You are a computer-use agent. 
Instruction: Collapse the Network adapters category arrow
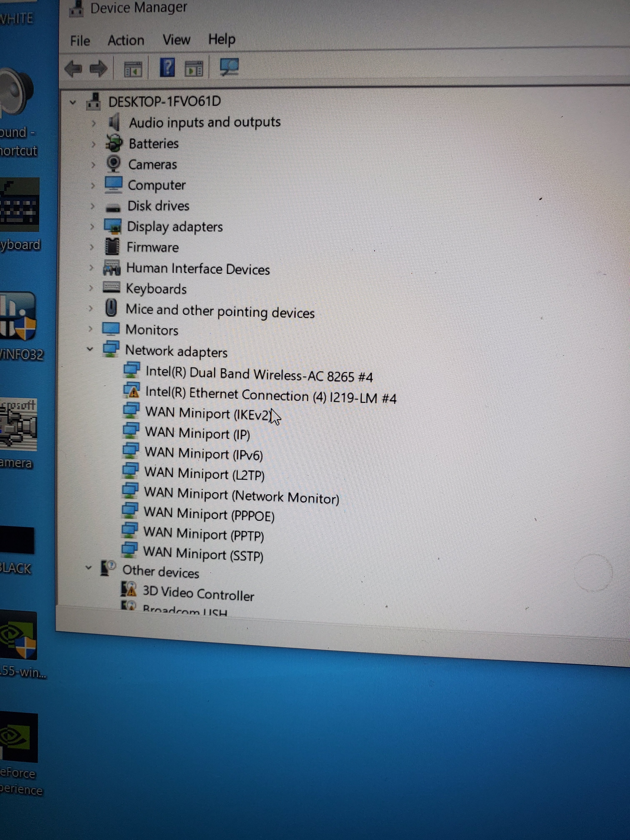click(x=90, y=349)
